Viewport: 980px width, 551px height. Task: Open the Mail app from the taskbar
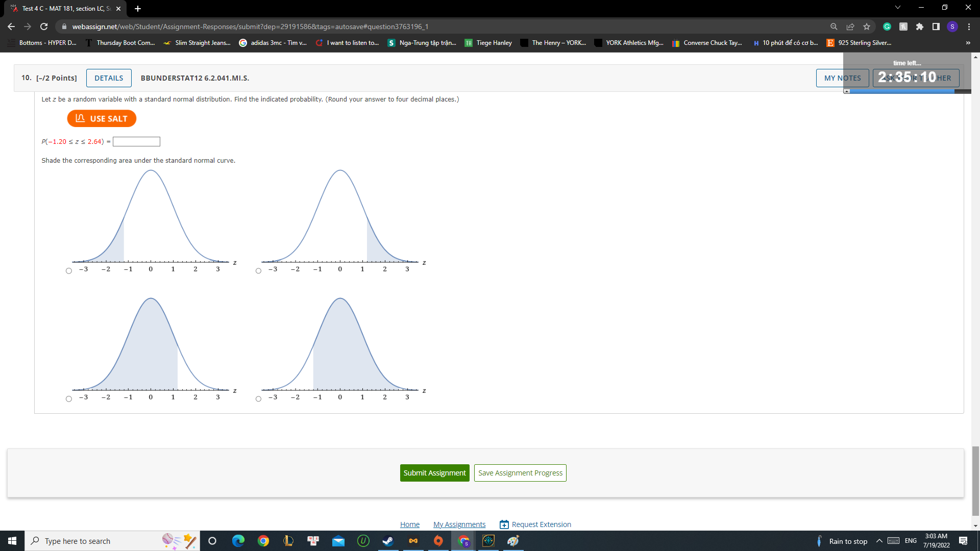tap(338, 541)
